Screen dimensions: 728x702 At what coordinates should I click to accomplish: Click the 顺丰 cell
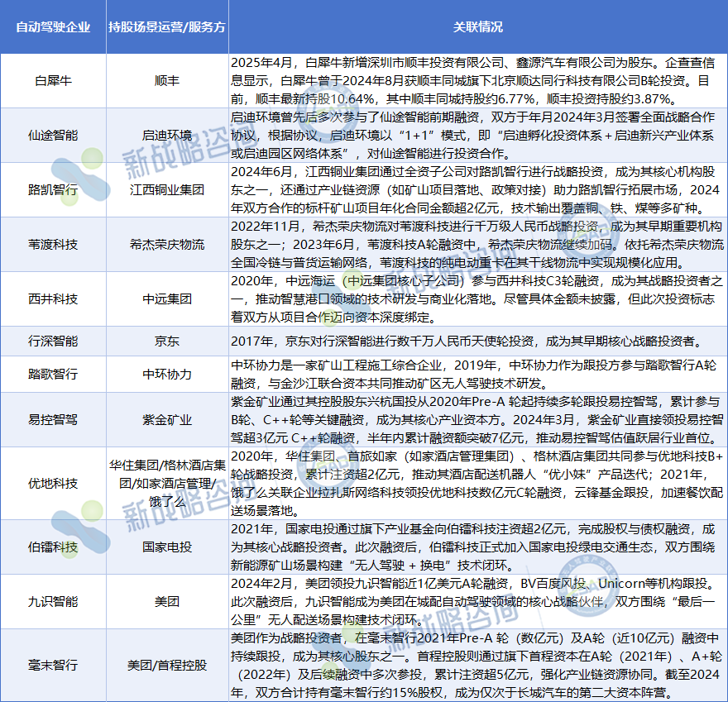[166, 81]
